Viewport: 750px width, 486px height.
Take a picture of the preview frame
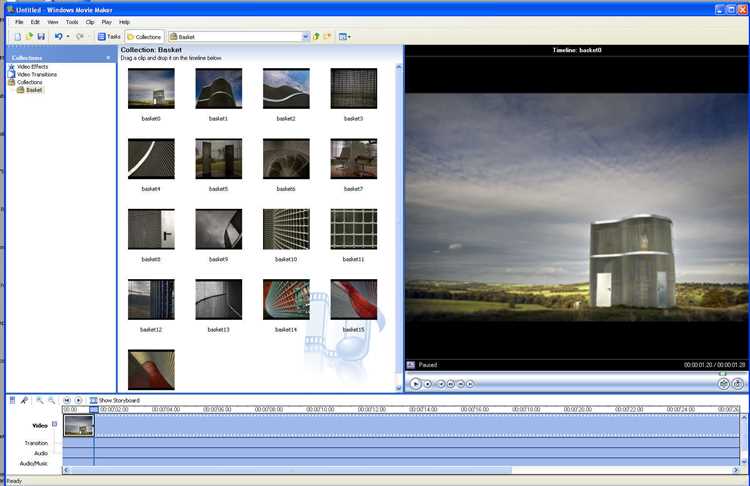click(738, 384)
